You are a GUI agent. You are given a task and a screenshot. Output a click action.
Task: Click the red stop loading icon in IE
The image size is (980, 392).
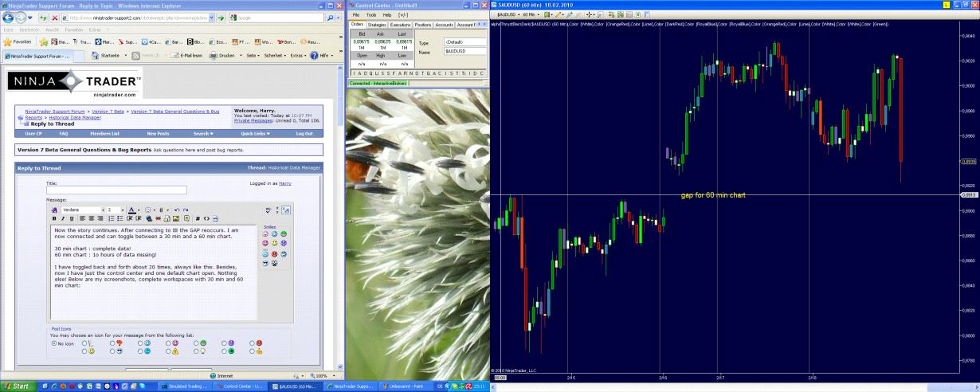(x=54, y=18)
